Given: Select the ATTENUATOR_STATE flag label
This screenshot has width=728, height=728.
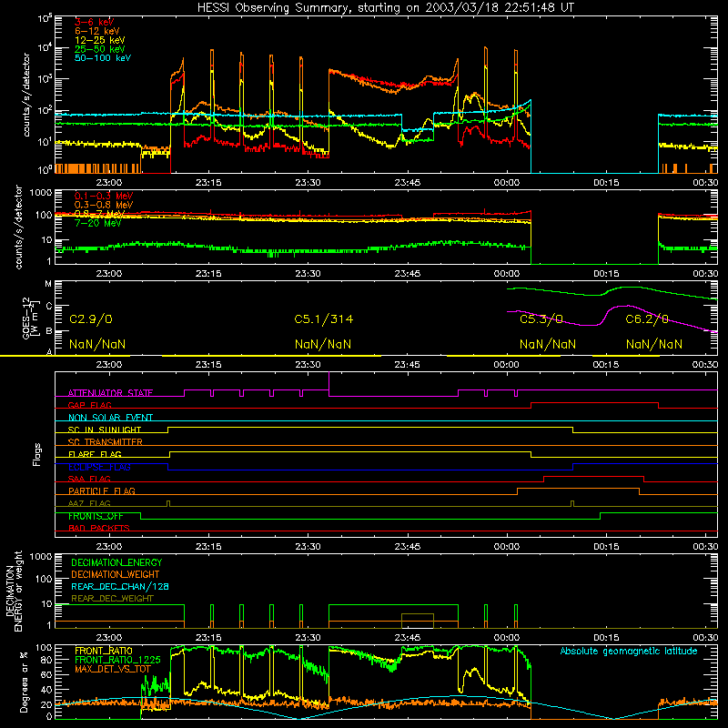Looking at the screenshot, I should point(110,393).
